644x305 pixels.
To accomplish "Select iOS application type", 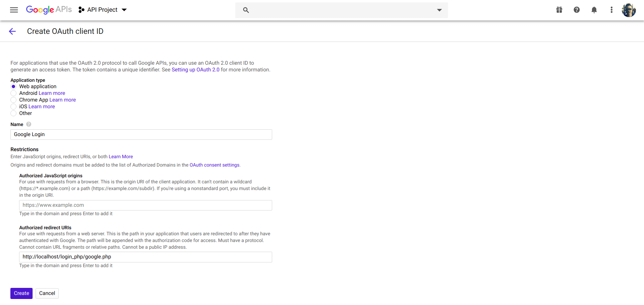I will pos(13,107).
